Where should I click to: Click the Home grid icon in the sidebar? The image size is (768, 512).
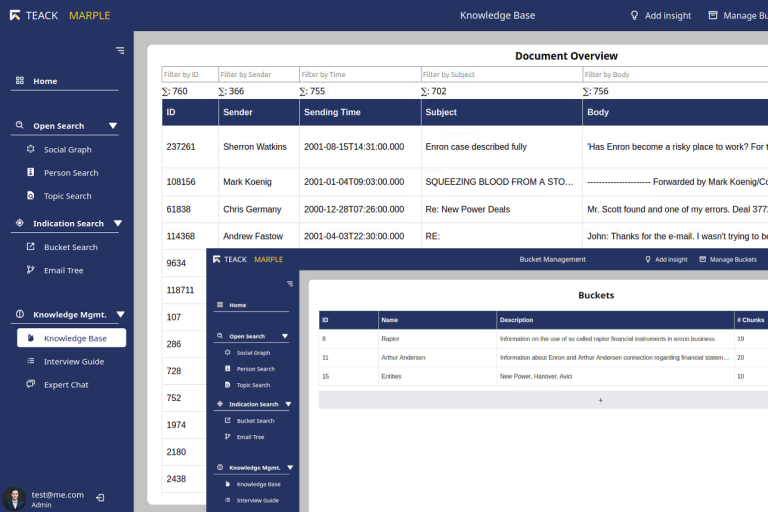[x=20, y=80]
